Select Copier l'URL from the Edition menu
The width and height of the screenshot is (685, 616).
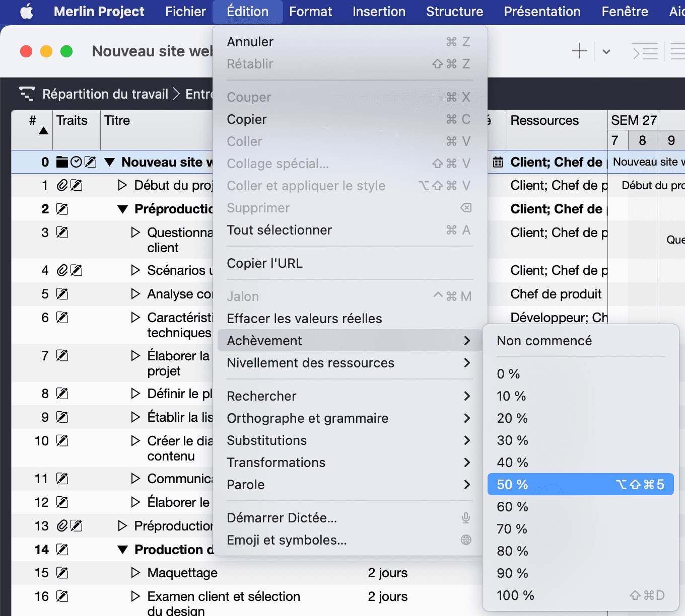click(264, 263)
